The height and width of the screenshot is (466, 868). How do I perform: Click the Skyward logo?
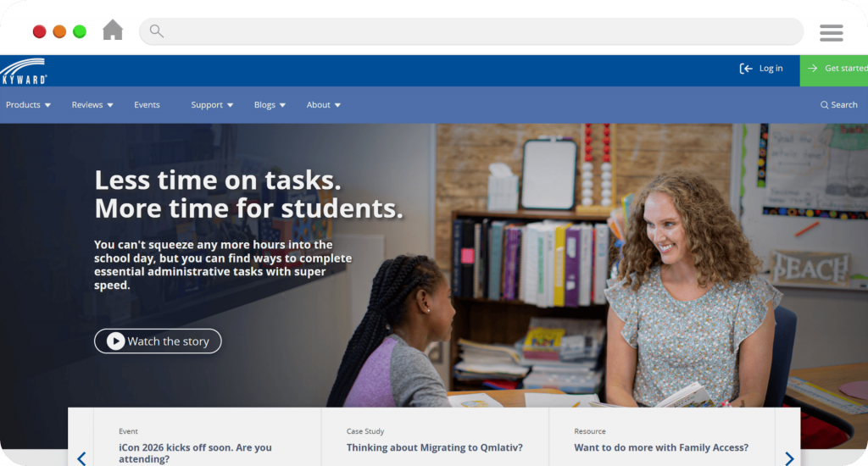(x=23, y=71)
